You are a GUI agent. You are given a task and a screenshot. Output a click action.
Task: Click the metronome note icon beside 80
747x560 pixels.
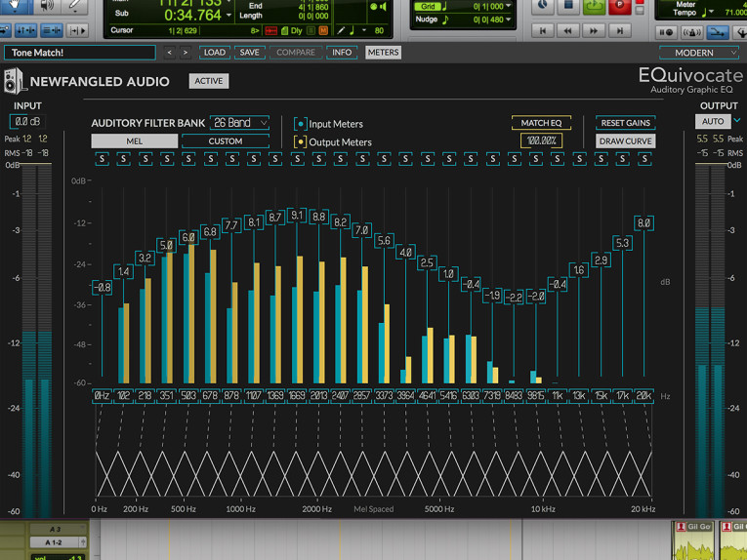tap(353, 30)
